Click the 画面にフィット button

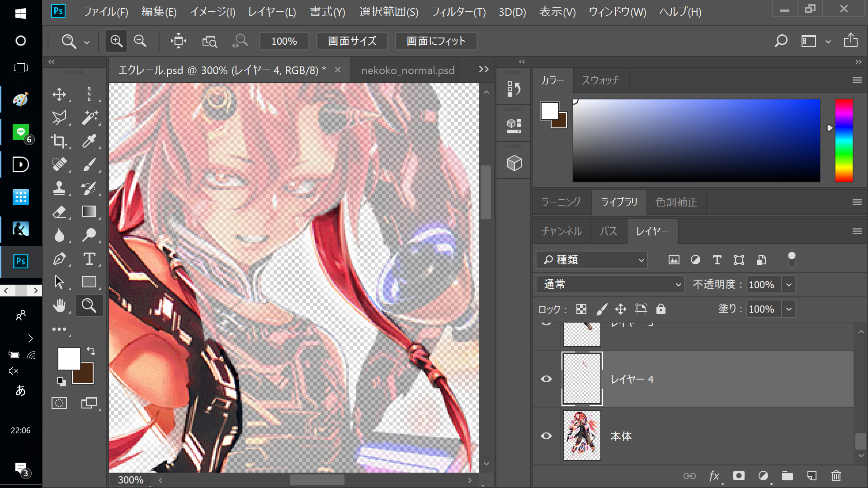pos(436,41)
